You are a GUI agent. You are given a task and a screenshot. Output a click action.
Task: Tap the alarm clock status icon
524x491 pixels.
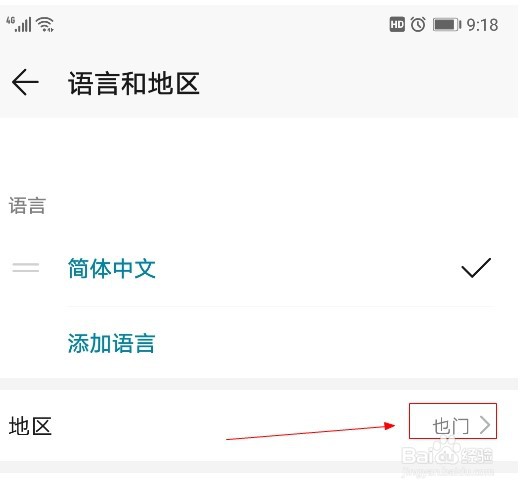418,25
